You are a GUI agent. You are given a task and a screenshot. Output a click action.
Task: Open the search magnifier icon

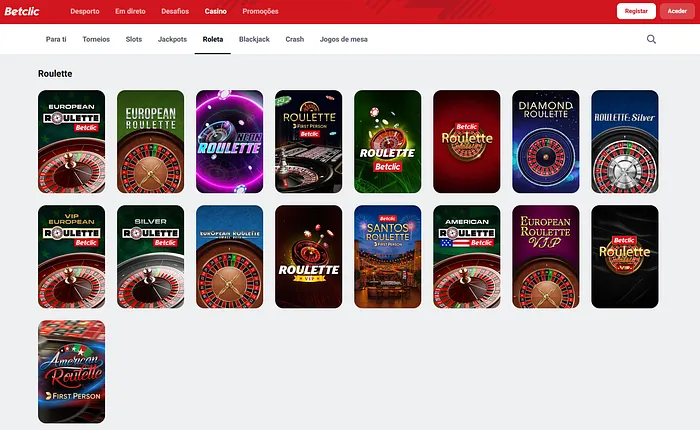click(x=651, y=39)
